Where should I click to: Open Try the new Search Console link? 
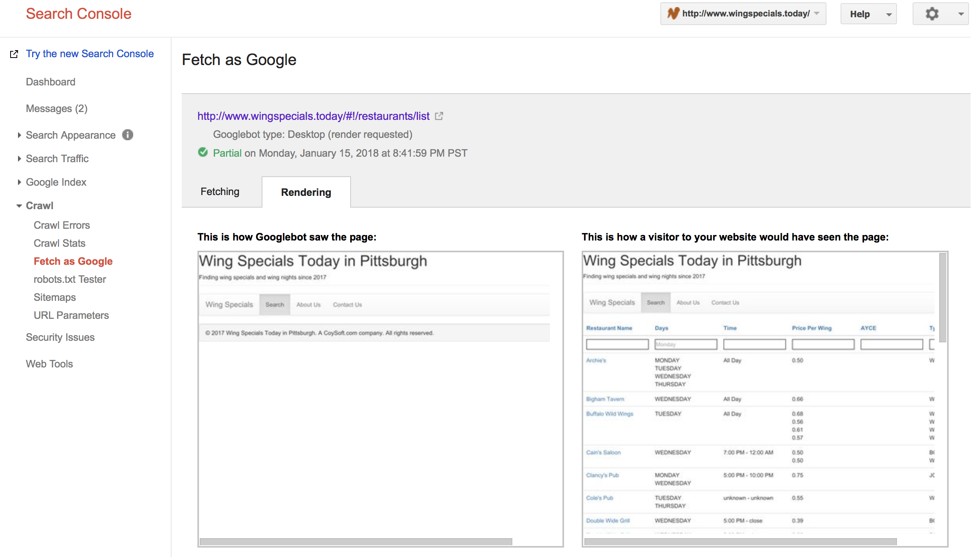point(90,54)
